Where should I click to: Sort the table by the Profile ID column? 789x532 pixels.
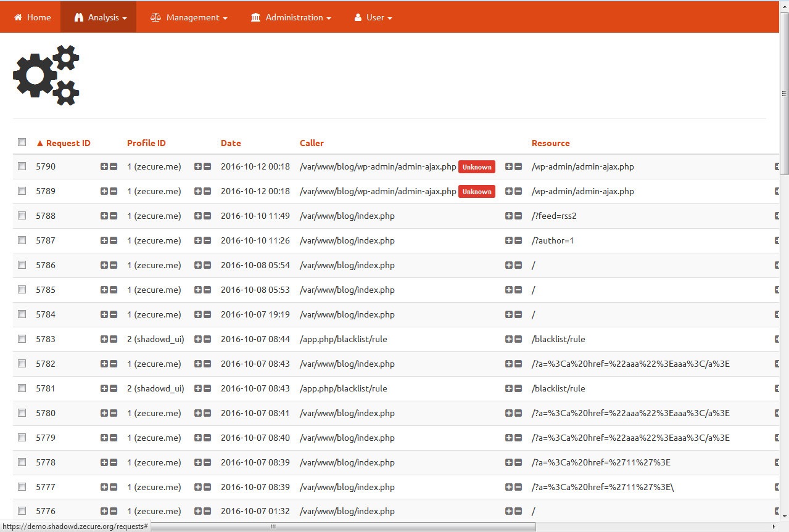coord(146,143)
